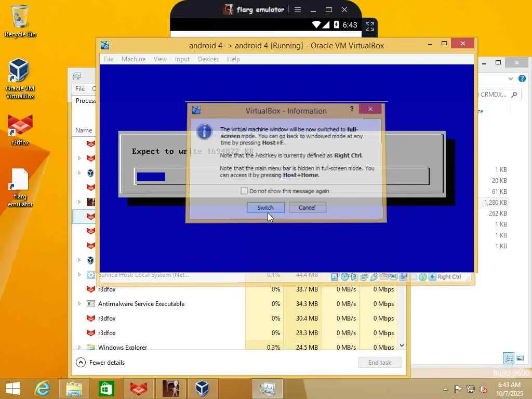
Task: Click the green mouse integration status icon
Action: pyautogui.click(x=423, y=277)
